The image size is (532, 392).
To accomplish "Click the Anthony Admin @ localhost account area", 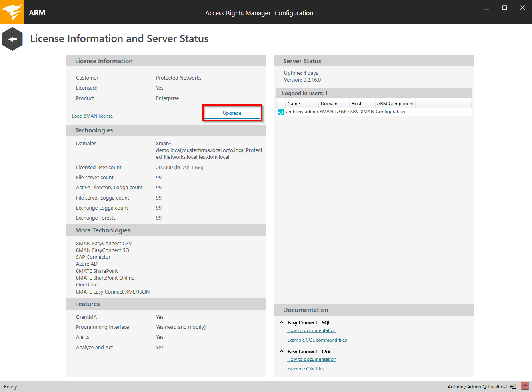I will click(477, 386).
